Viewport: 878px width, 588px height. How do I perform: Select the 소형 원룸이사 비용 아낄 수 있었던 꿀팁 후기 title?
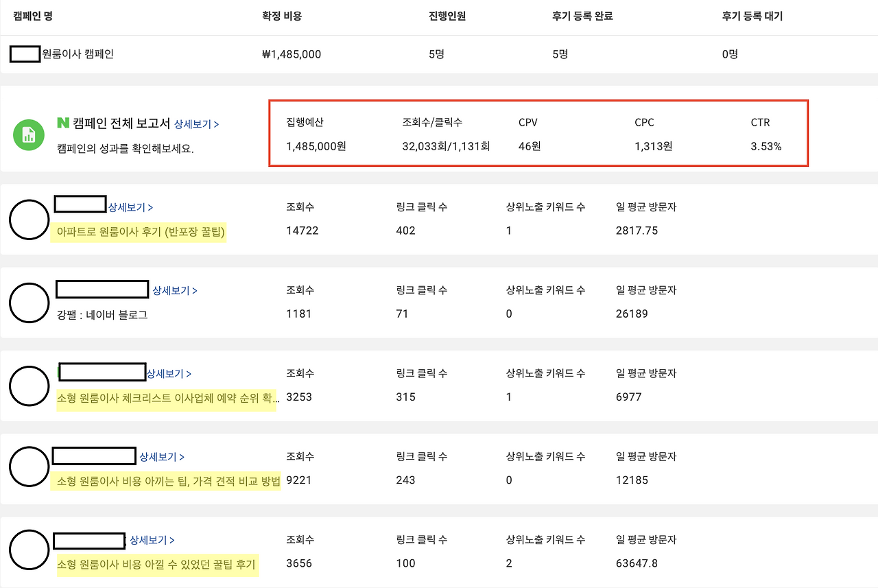point(158,567)
